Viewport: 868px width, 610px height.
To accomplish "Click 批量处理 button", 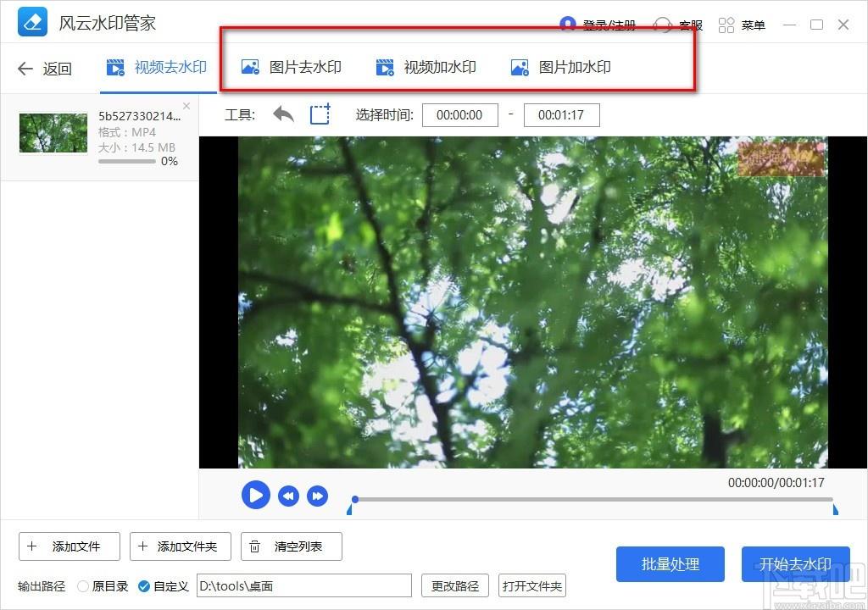I will pyautogui.click(x=670, y=564).
